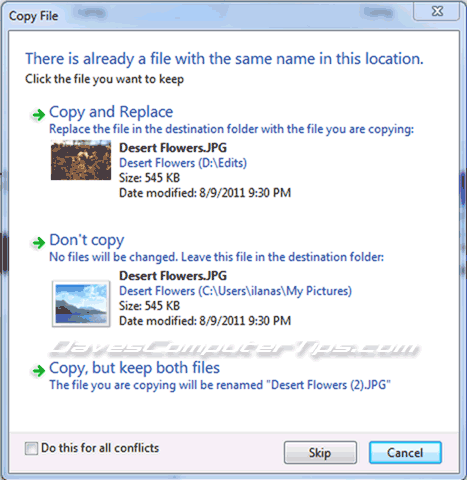This screenshot has height=480, width=467.
Task: Choose Copy, but keep both files
Action: click(x=134, y=368)
